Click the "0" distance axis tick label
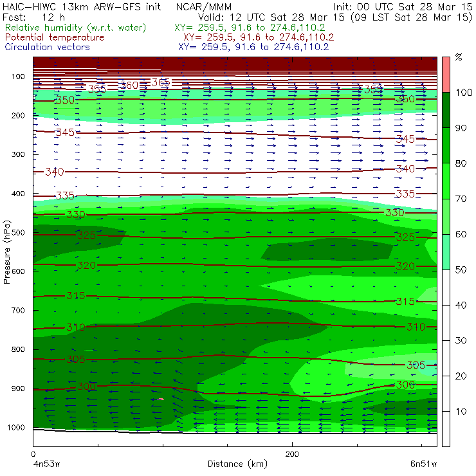Viewport: 476px width, 476px height. (x=33, y=454)
